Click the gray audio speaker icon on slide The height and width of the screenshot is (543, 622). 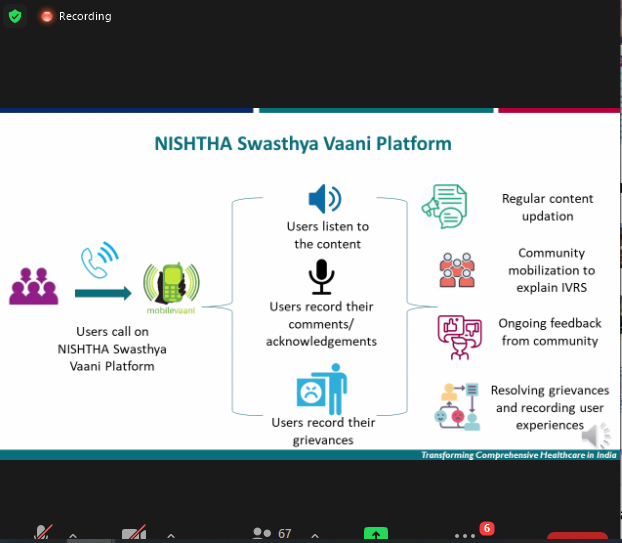(x=596, y=436)
